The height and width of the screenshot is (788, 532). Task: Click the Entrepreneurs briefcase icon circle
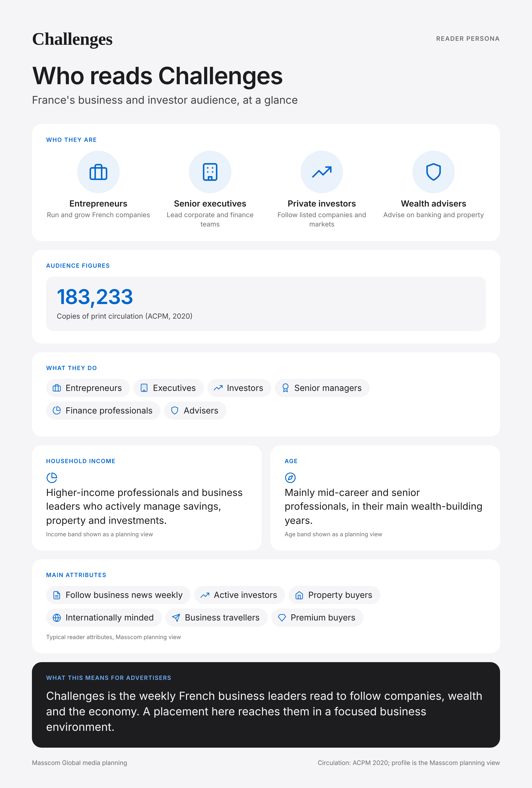[x=98, y=172]
